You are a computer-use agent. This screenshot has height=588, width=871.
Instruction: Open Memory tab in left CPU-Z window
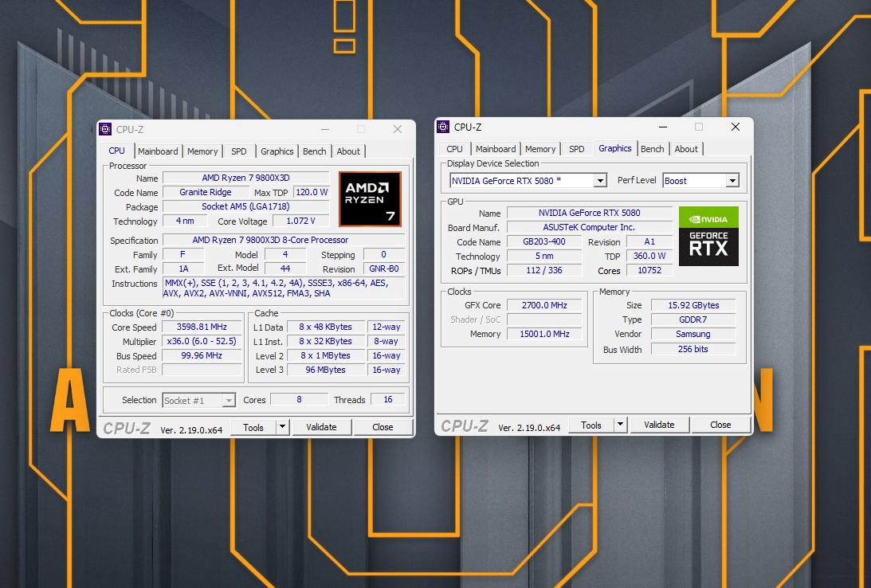tap(202, 151)
